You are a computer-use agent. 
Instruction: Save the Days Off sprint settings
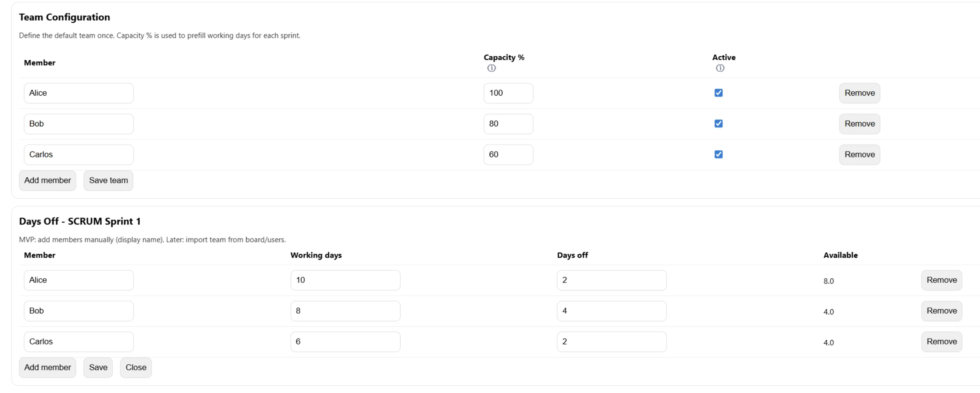[x=98, y=368]
